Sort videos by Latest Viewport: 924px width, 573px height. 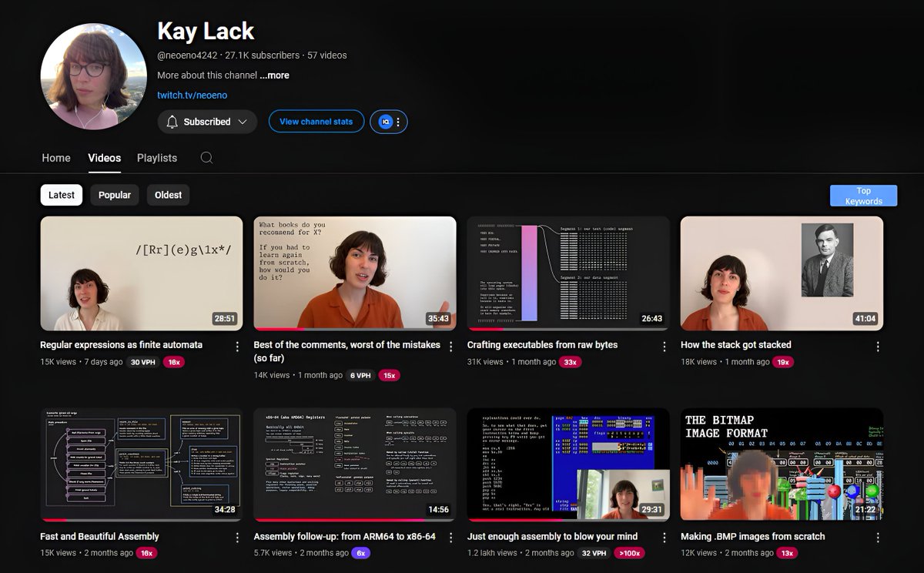[62, 195]
